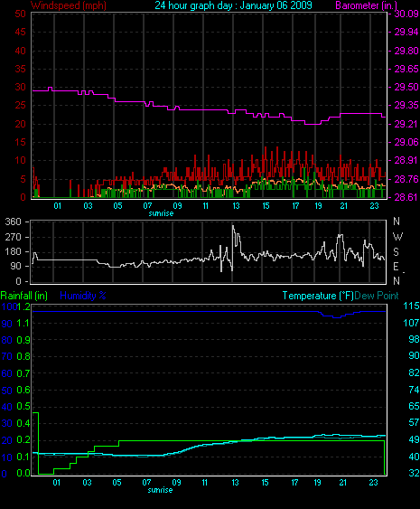
Task: Click the 'Barometer (in.)' axis title
Action: click(x=366, y=5)
